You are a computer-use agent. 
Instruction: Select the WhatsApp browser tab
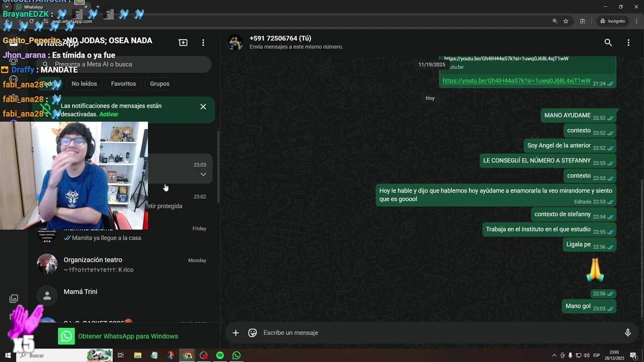pyautogui.click(x=51, y=7)
